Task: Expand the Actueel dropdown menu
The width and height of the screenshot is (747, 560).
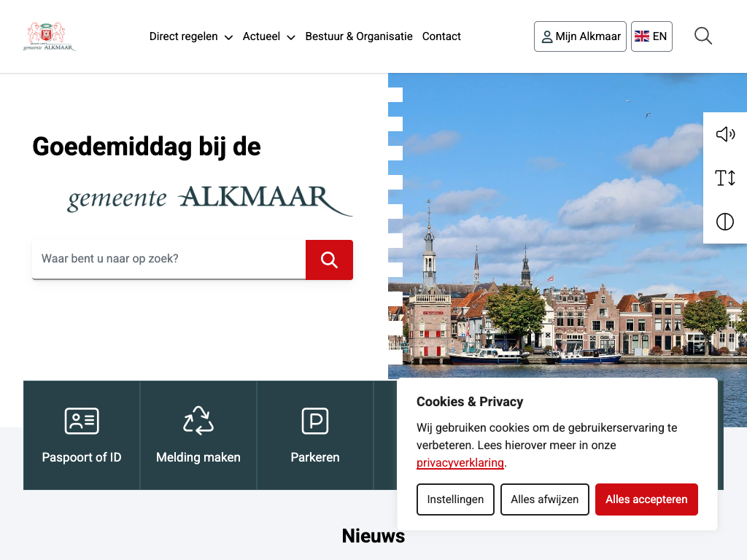Action: pos(268,36)
